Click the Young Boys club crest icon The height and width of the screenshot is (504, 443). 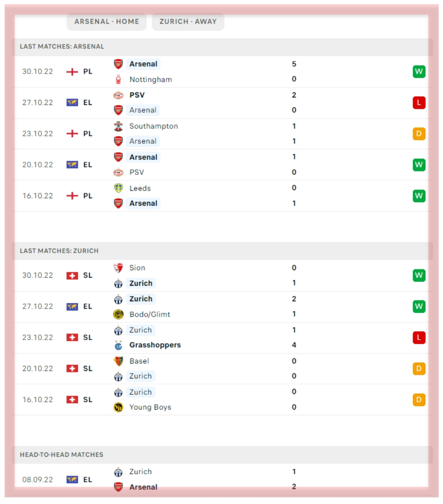click(118, 407)
